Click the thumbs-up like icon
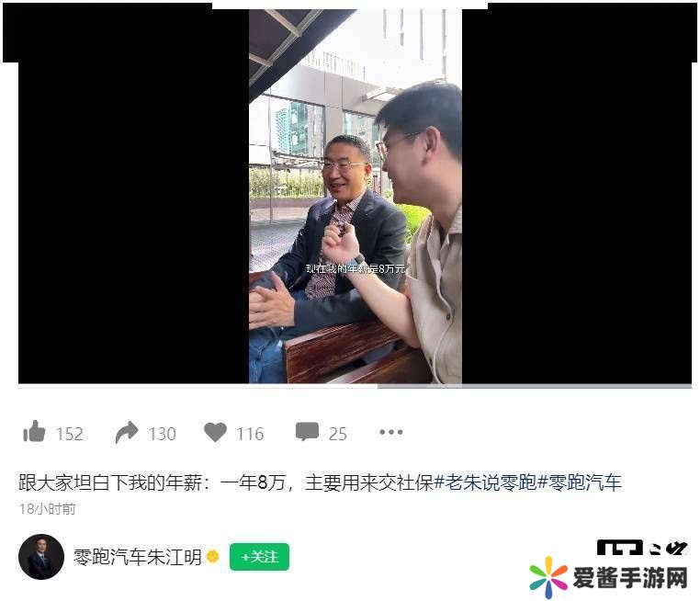700x601 pixels. (34, 432)
